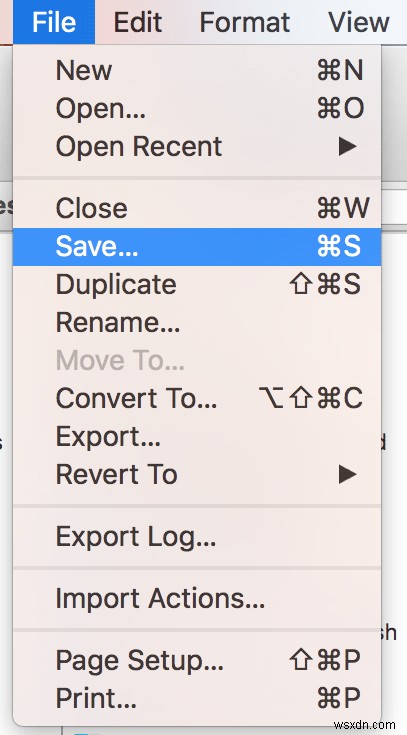Click the Revert To submenu arrow
The width and height of the screenshot is (407, 735).
click(x=347, y=475)
